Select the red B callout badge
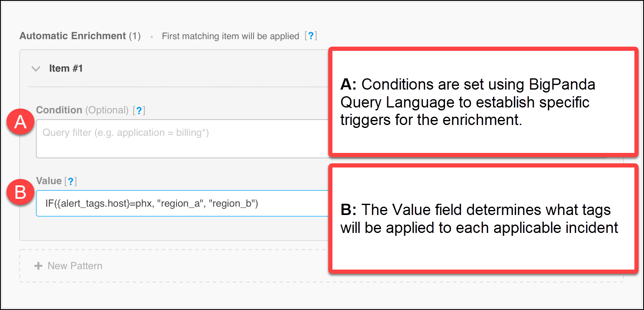The height and width of the screenshot is (310, 644). click(x=20, y=192)
